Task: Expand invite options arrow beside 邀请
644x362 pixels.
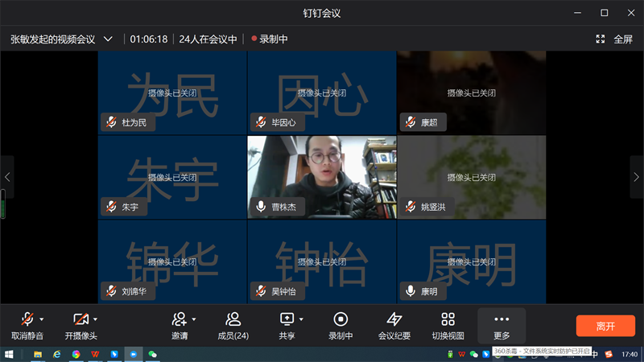Action: 194,319
